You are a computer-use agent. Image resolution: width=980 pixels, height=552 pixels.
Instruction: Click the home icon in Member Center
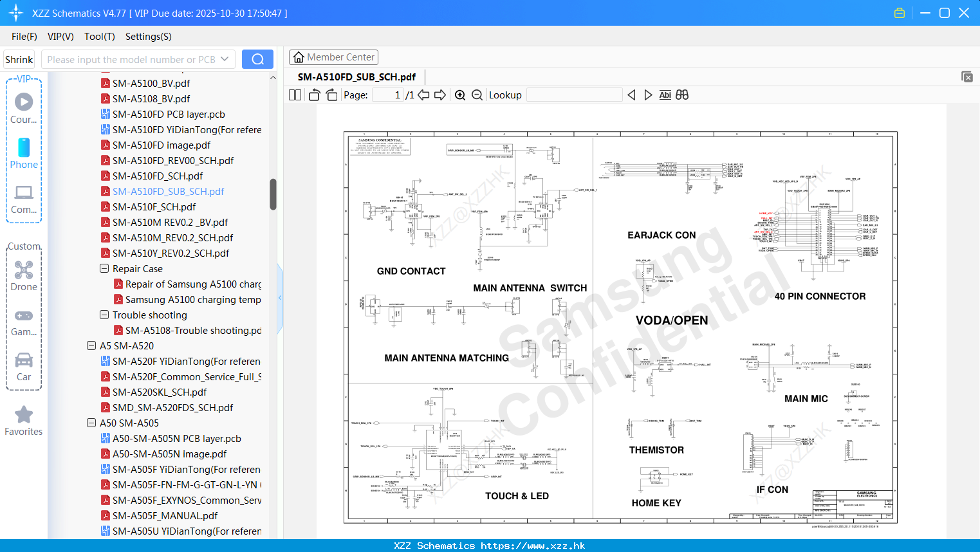click(x=299, y=57)
